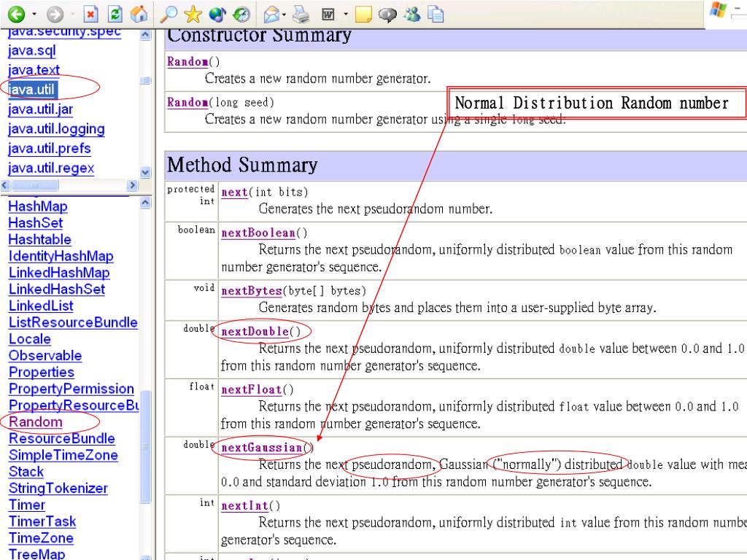Open the nextGaussian() method link
This screenshot has width=747, height=560.
pyautogui.click(x=262, y=448)
